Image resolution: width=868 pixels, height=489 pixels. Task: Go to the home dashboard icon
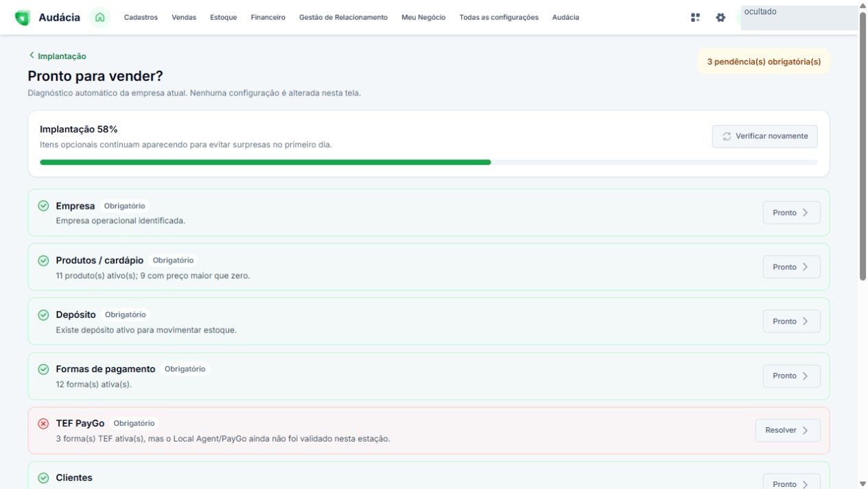click(x=100, y=17)
